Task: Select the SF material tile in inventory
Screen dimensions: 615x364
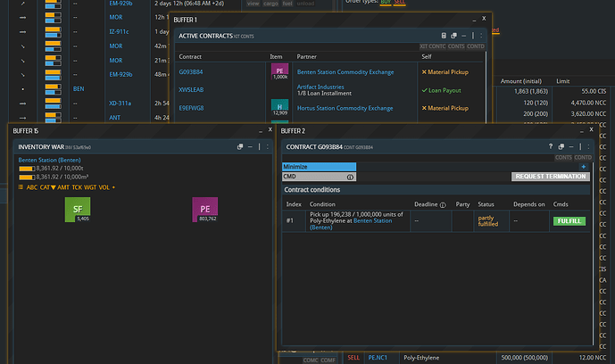Action: (78, 210)
